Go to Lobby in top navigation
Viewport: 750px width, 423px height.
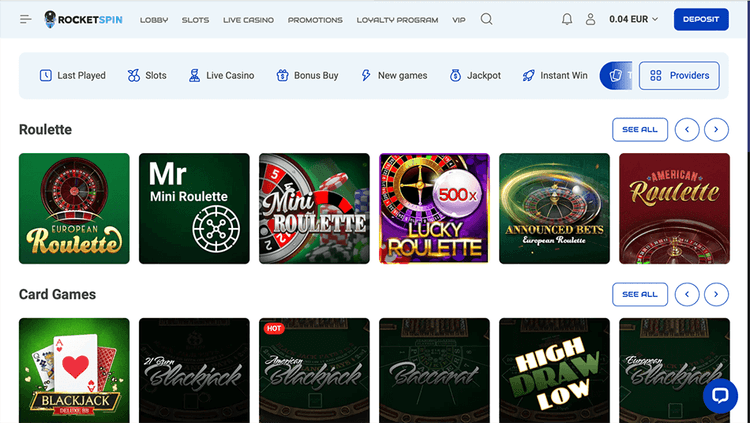(x=154, y=20)
